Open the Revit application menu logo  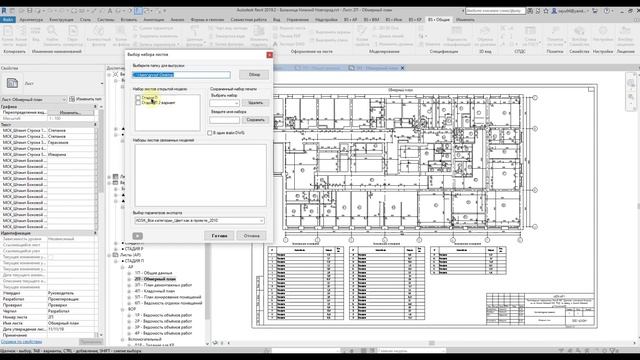pyautogui.click(x=4, y=11)
